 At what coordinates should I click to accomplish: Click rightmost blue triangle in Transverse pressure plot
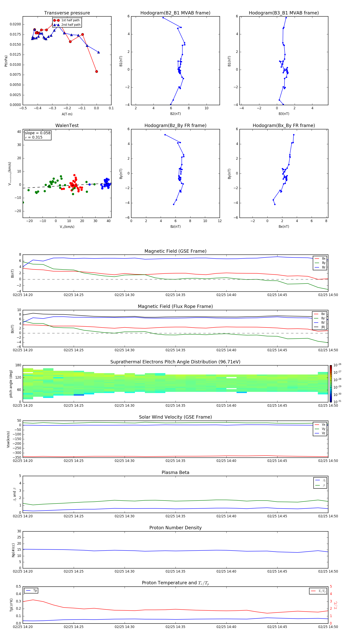tap(98, 52)
